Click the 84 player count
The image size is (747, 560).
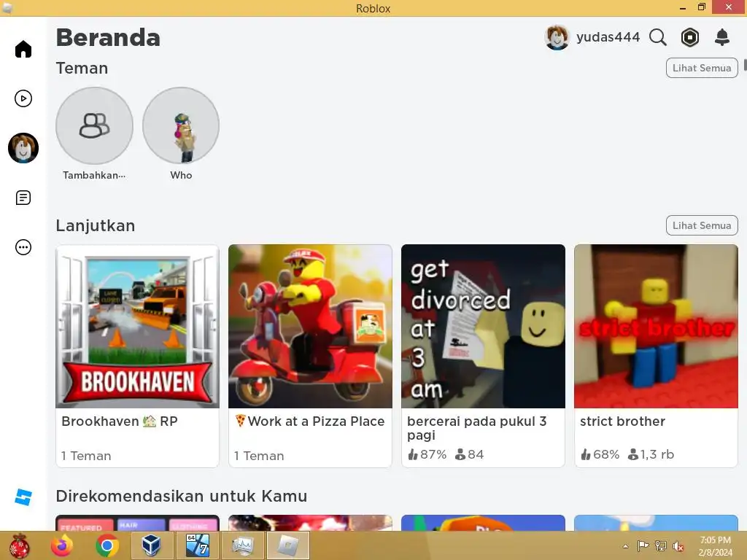click(x=469, y=454)
